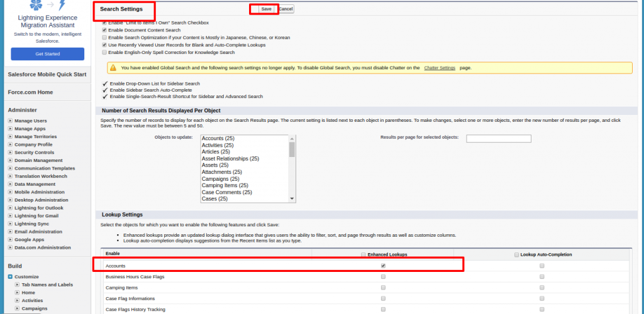Expand the Manage Users tree arrow
This screenshot has width=644, height=314.
tap(10, 121)
